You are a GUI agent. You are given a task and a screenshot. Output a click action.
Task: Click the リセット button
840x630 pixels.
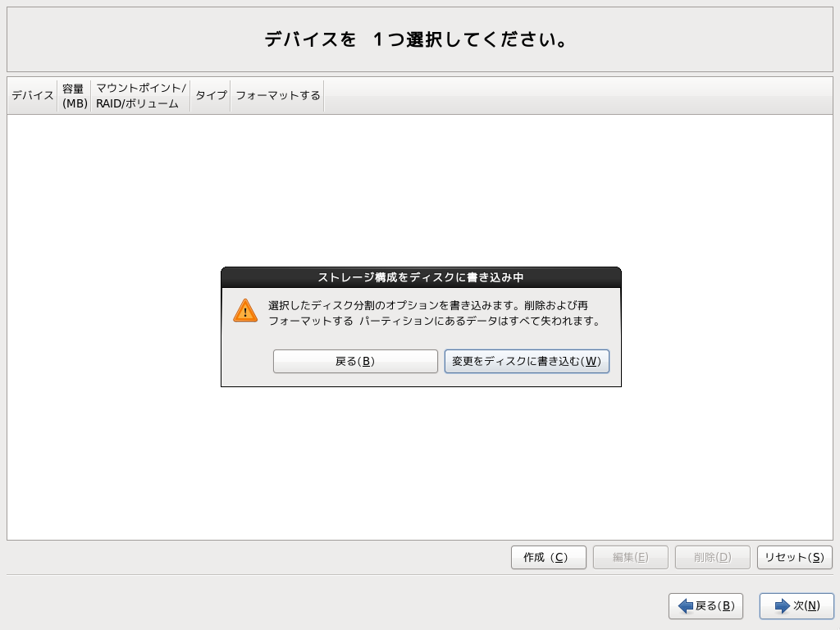tap(794, 557)
